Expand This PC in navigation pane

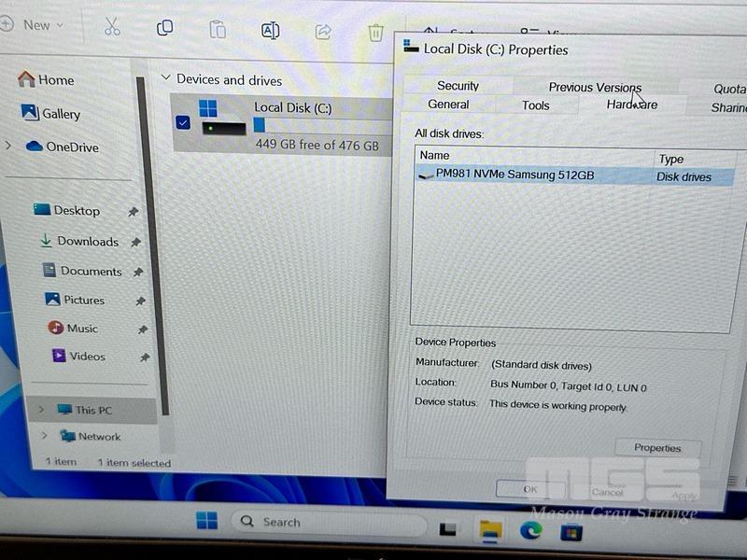click(x=41, y=410)
